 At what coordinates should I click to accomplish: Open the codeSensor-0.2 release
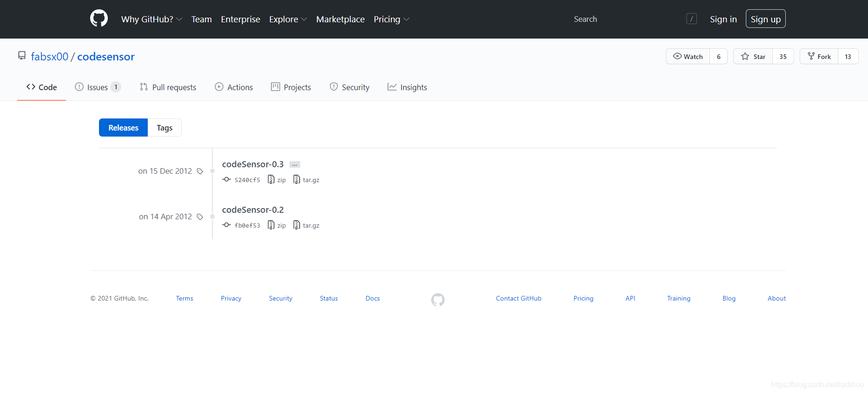(253, 210)
